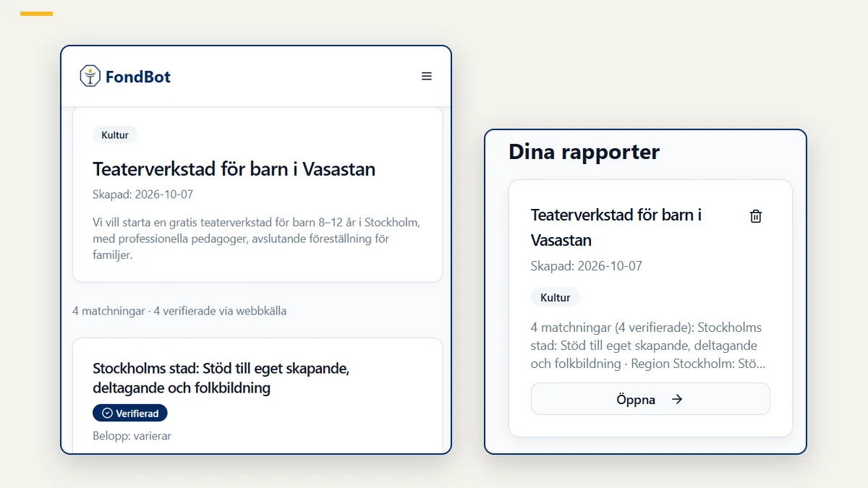The image size is (868, 488).
Task: Click report title Teaterverkstad för barn i Vasastan in Dina rapporter
Action: click(x=616, y=228)
